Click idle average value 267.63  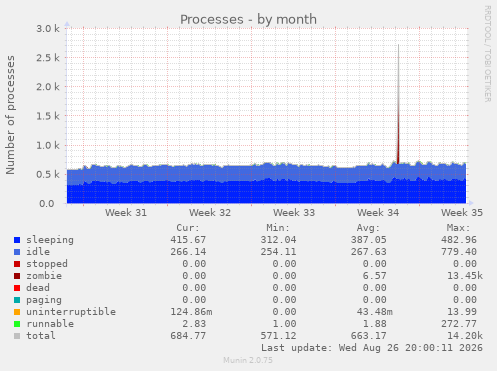coord(368,252)
